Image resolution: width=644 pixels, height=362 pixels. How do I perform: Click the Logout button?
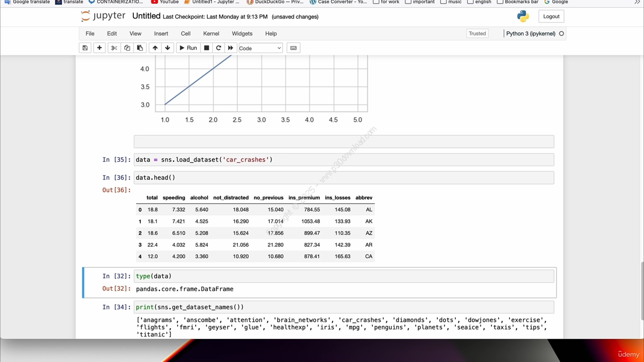point(551,17)
